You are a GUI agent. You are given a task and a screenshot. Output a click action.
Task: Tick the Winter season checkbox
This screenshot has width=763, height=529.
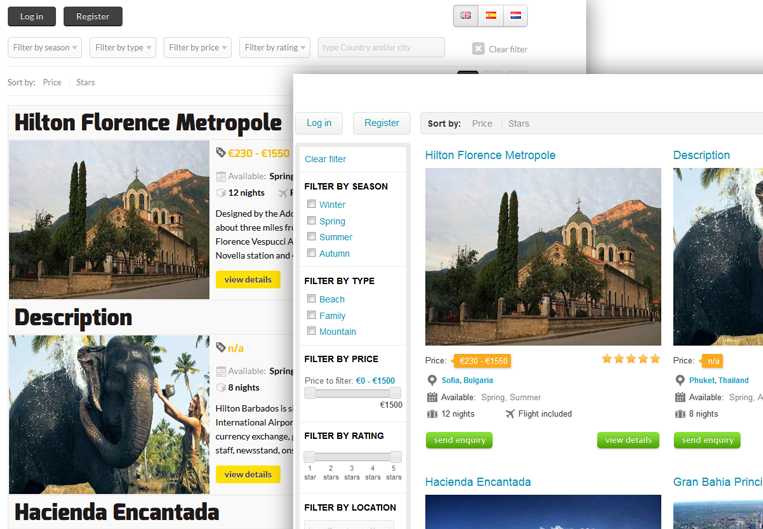(311, 204)
